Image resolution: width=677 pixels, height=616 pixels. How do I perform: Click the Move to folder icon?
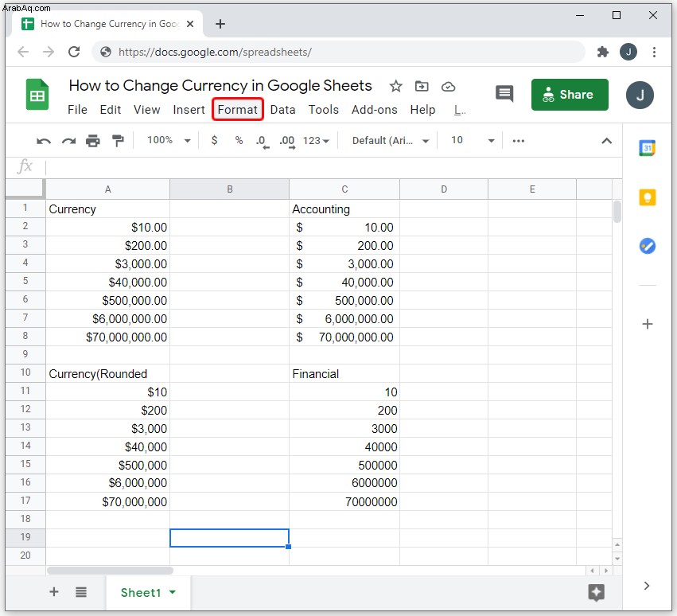(x=422, y=87)
